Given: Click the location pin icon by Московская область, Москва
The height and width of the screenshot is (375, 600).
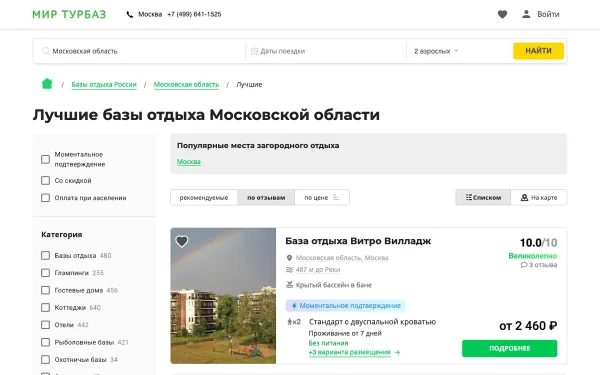Looking at the screenshot, I should pos(289,258).
